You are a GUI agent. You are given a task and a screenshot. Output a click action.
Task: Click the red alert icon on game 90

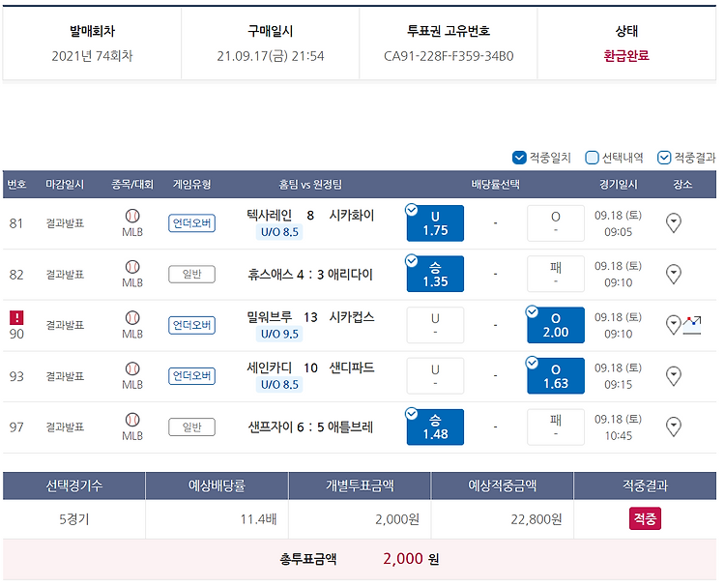(16, 318)
